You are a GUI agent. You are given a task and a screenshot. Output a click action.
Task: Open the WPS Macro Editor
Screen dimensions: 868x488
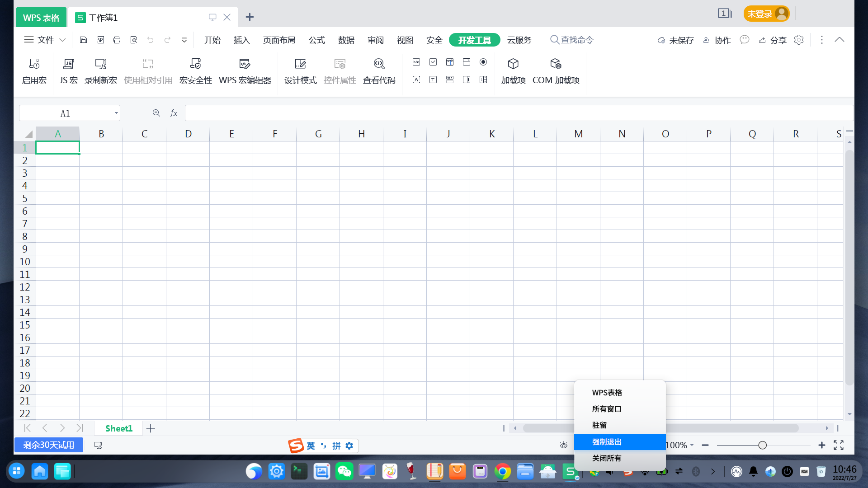245,70
